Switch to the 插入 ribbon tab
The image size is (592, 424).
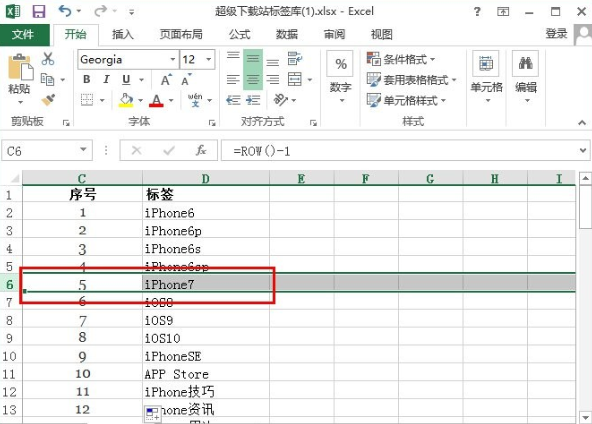pos(123,34)
